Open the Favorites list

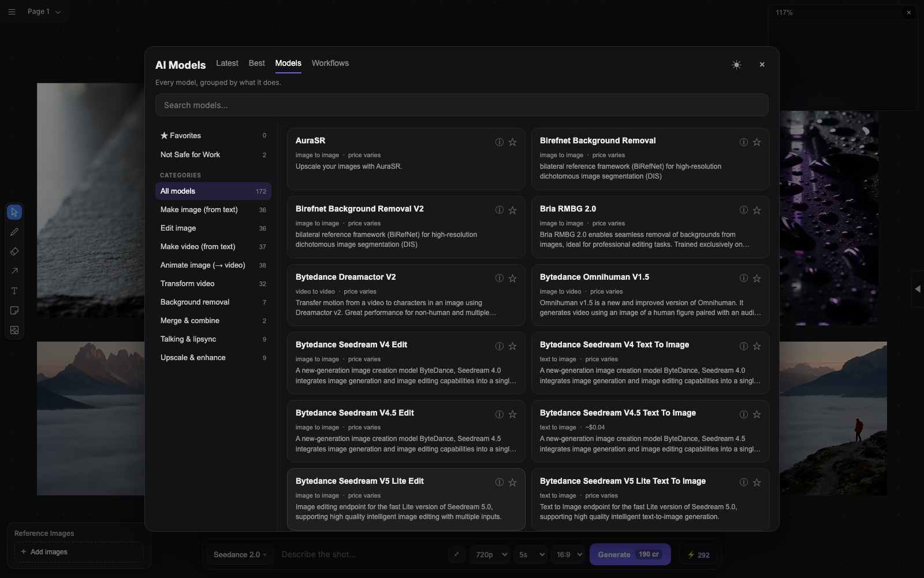(x=213, y=136)
